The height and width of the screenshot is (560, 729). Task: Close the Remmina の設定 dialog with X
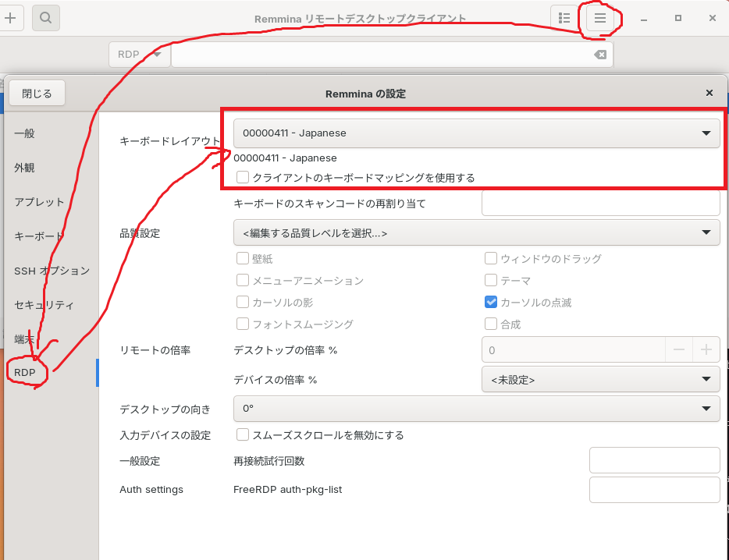point(709,93)
